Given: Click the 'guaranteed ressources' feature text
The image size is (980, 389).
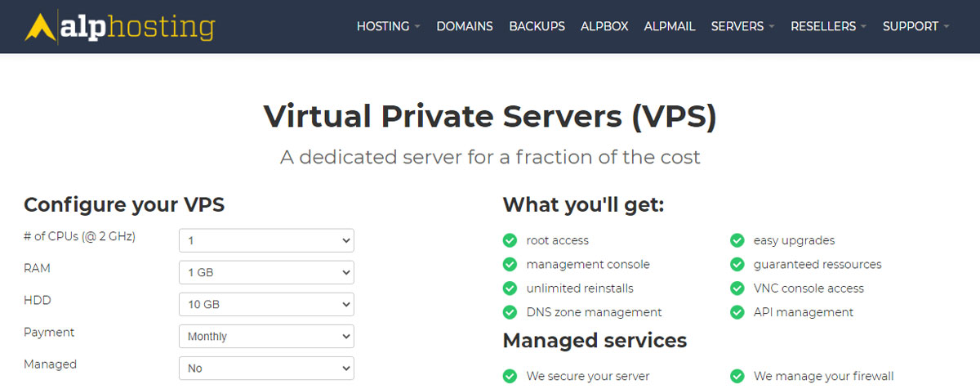Looking at the screenshot, I should point(817,265).
